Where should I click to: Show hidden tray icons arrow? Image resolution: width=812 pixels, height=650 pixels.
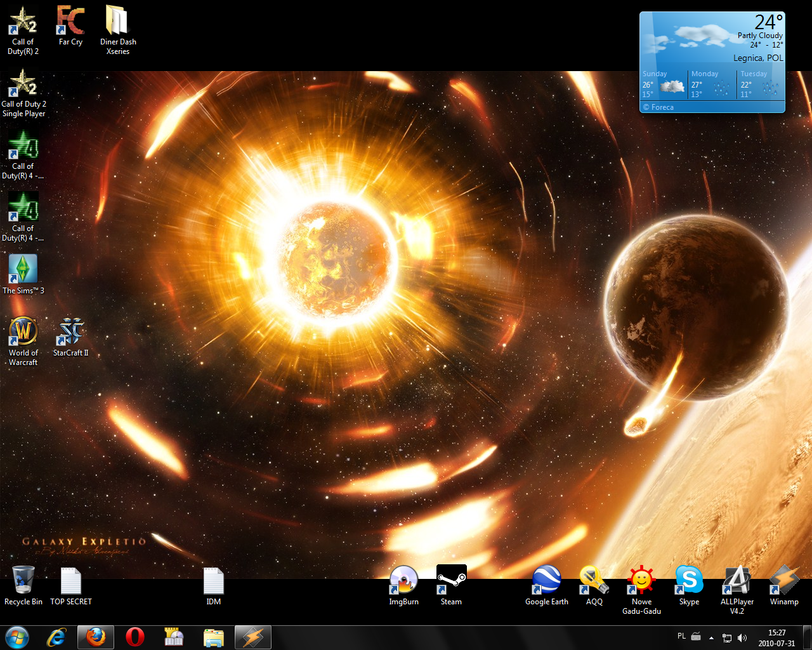[x=711, y=638]
